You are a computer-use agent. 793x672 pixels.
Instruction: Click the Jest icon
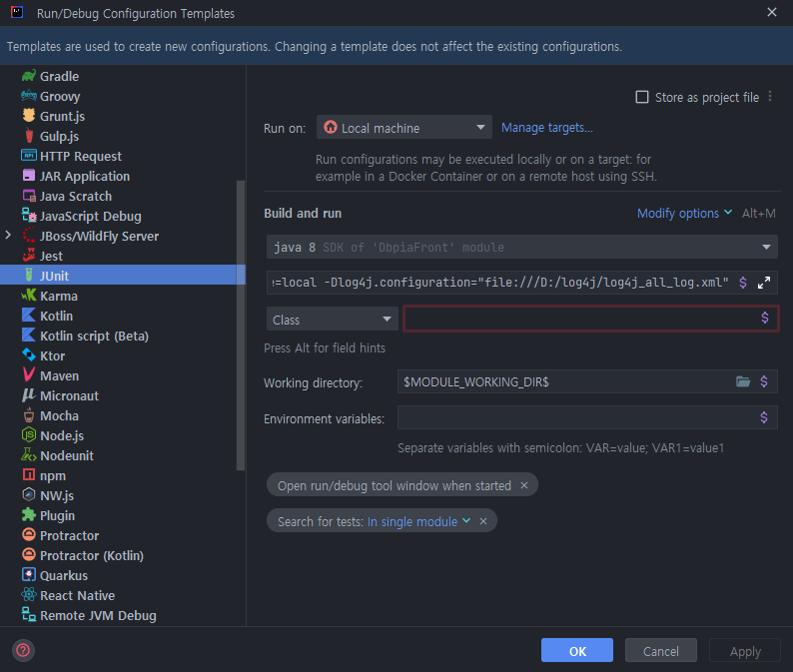29,256
